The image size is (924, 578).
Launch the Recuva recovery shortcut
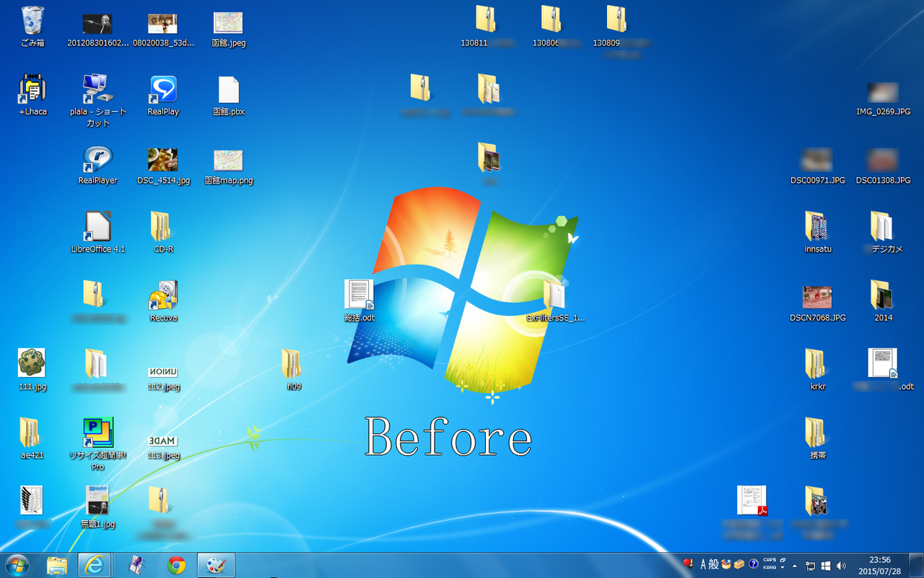[x=163, y=296]
